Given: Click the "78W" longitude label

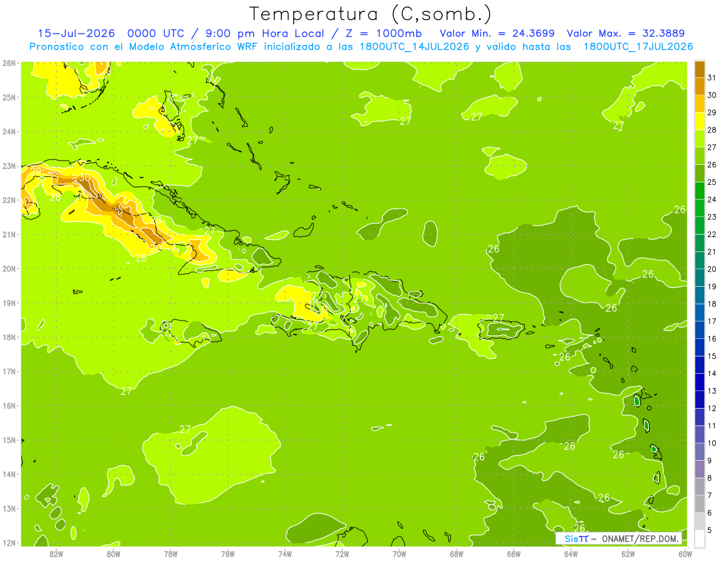Looking at the screenshot, I should click(x=170, y=554).
